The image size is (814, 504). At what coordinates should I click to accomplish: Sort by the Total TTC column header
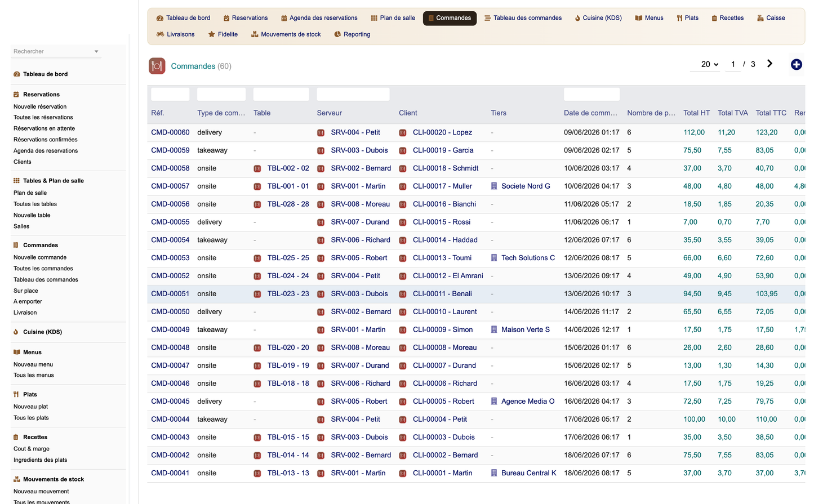point(771,113)
